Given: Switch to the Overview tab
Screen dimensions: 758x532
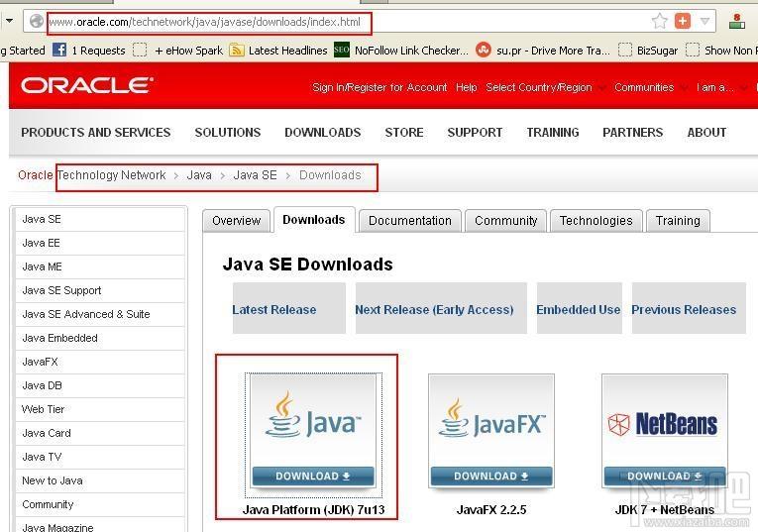Looking at the screenshot, I should (x=237, y=221).
